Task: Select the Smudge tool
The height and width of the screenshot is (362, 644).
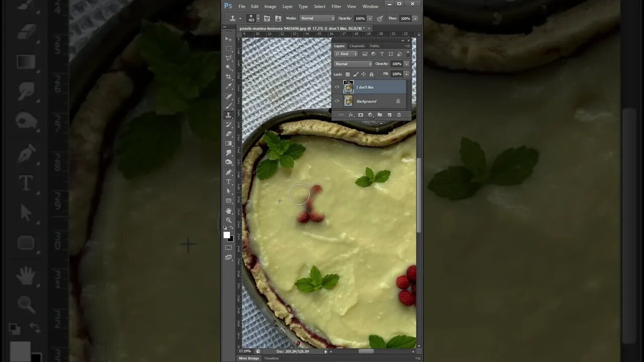Action: click(228, 152)
